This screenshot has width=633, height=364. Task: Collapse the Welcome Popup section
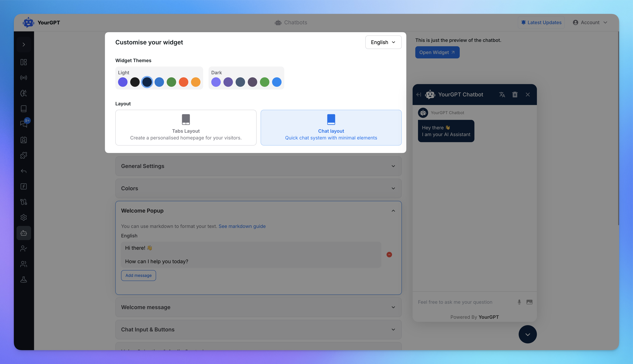click(259, 211)
